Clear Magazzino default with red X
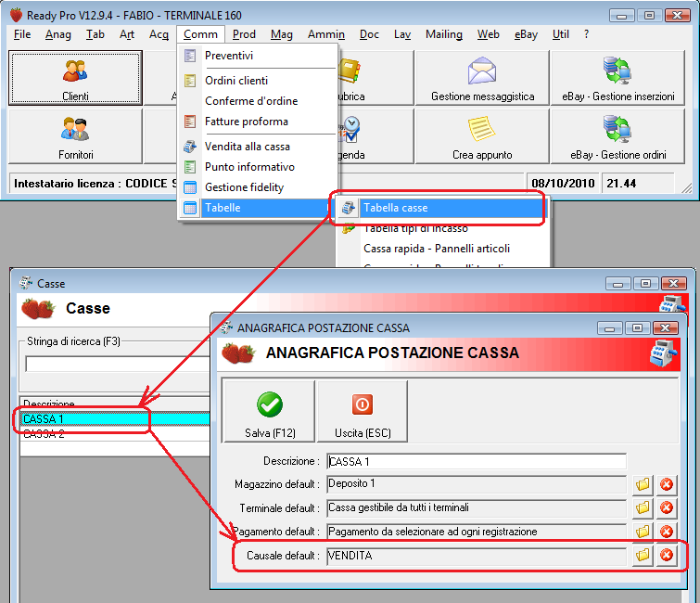This screenshot has width=700, height=603. point(667,484)
